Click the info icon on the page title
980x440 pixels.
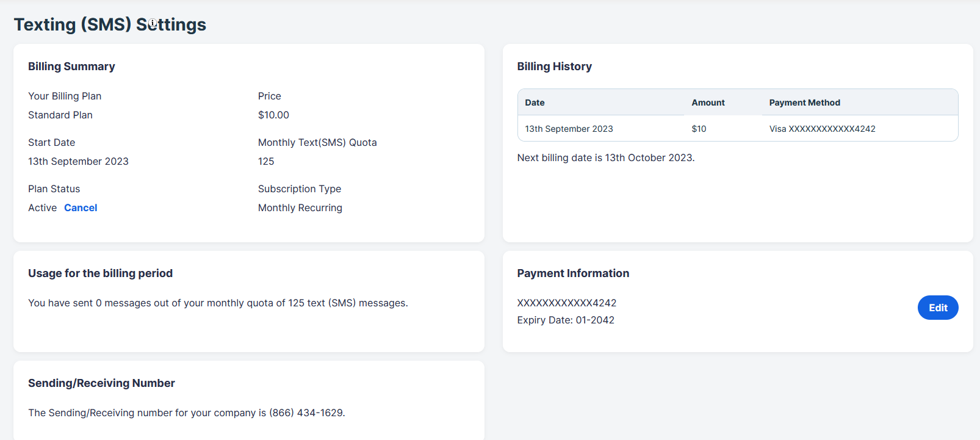[x=153, y=23]
